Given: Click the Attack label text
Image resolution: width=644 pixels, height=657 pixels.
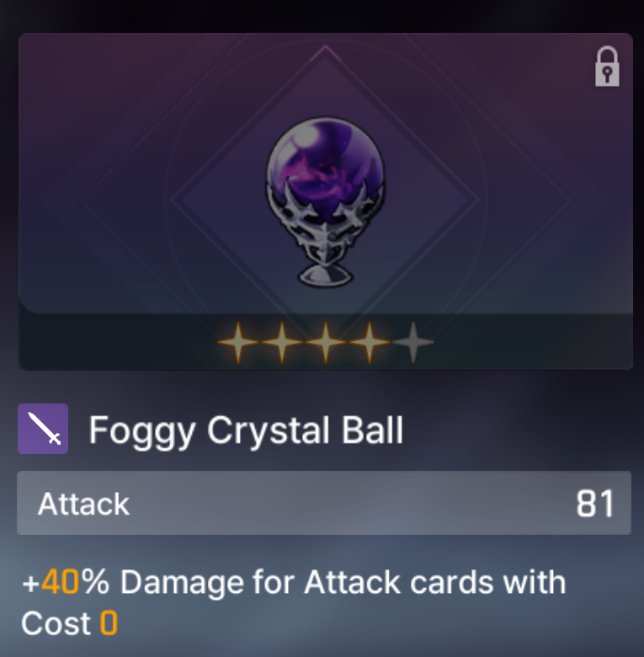Looking at the screenshot, I should 83,504.
